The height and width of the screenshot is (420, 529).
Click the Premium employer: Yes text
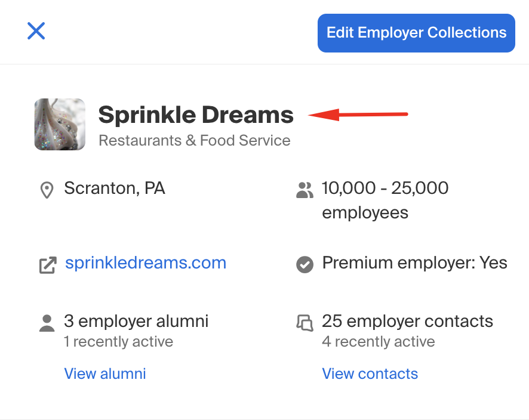coord(414,262)
